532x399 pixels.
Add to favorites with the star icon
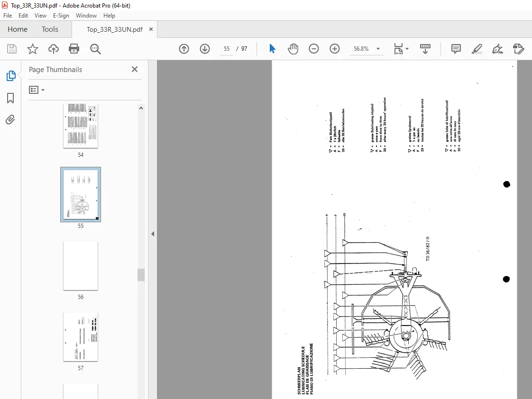click(33, 49)
